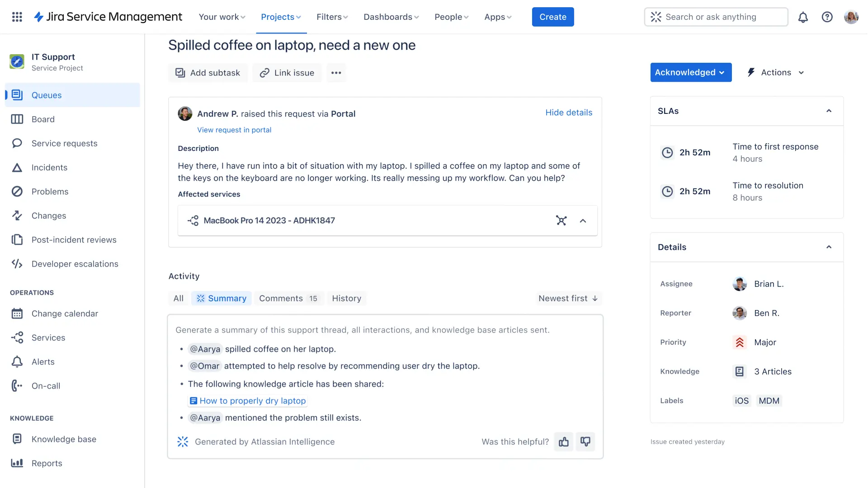This screenshot has width=868, height=488.
Task: Collapse the Details panel
Action: tap(829, 247)
